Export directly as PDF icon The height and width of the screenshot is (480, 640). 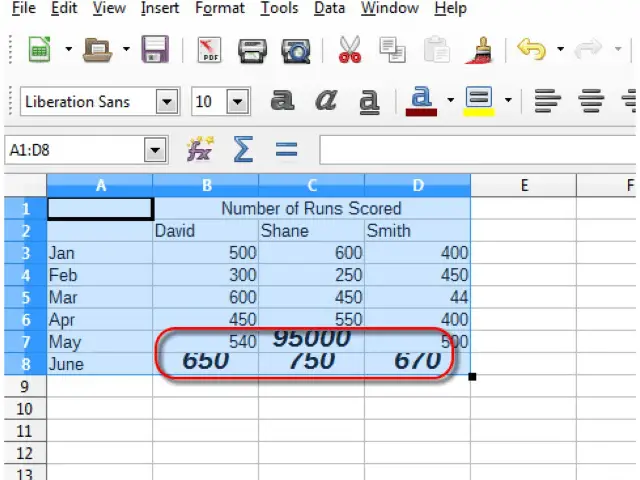click(210, 50)
